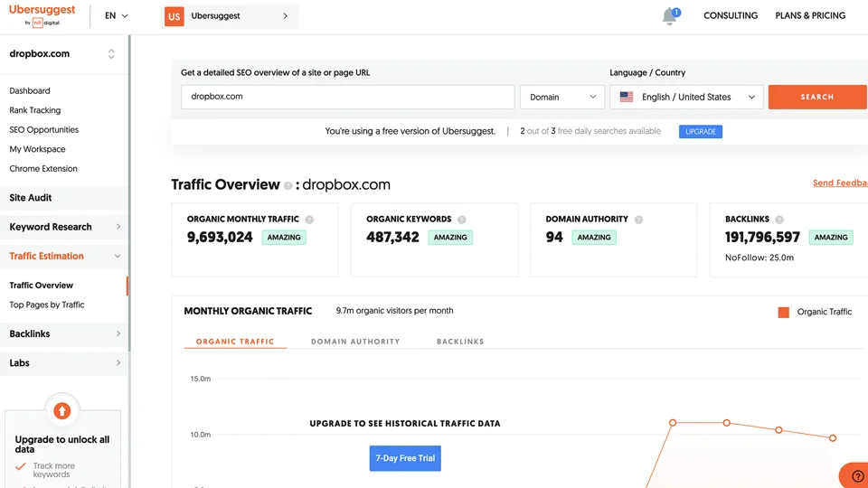Open English / United States dropdown
Viewport: 868px width, 488px height.
686,97
